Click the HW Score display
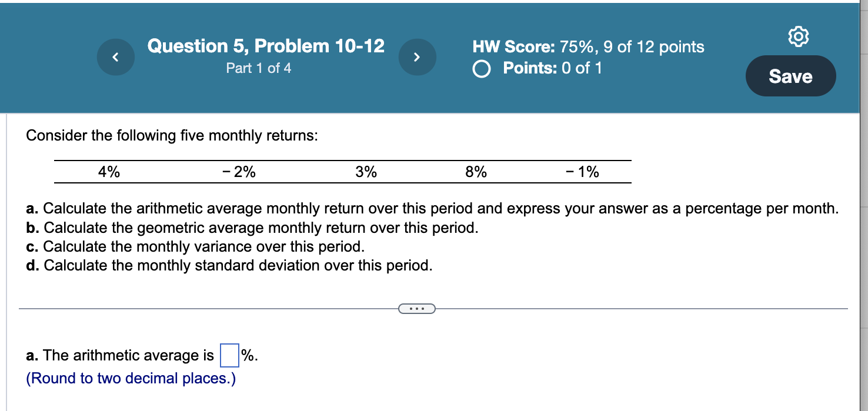This screenshot has width=868, height=411. click(587, 47)
